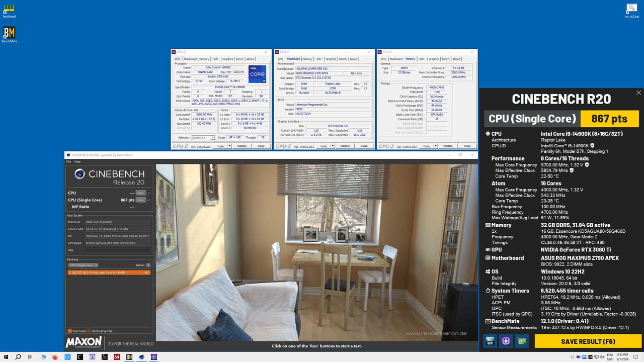Switch to Bench tab in CPU-Z Mainboard window

tap(343, 59)
